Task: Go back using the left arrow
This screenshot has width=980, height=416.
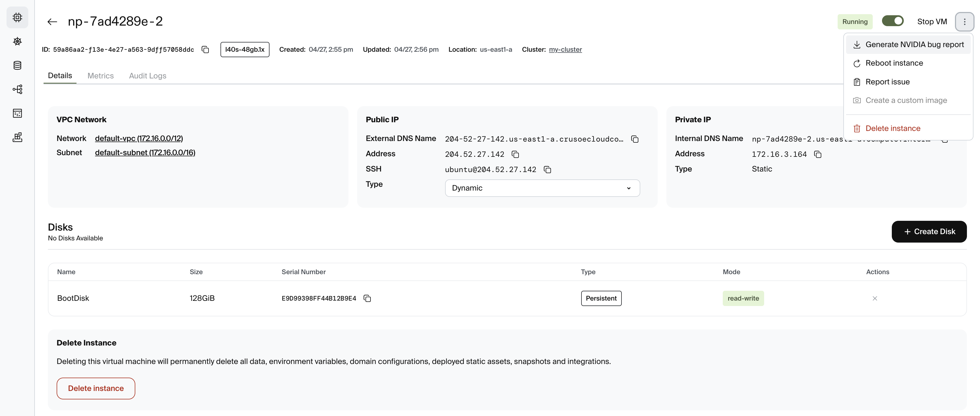Action: tap(52, 22)
